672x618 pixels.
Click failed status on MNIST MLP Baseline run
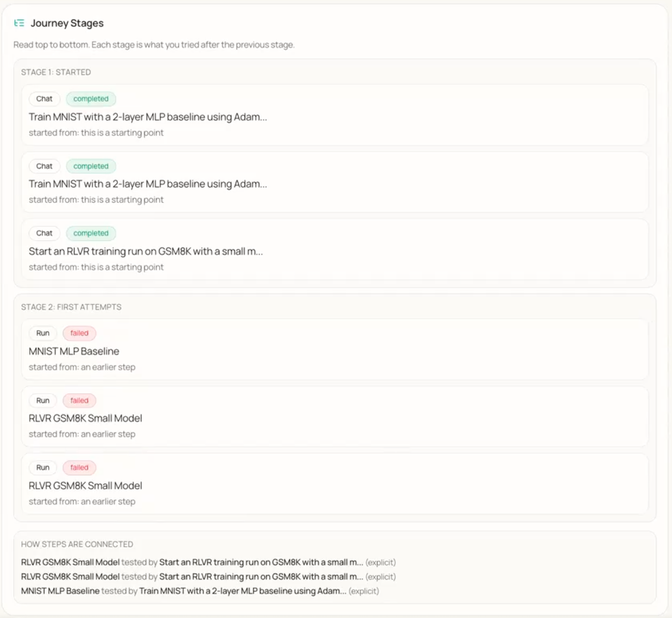pos(79,333)
